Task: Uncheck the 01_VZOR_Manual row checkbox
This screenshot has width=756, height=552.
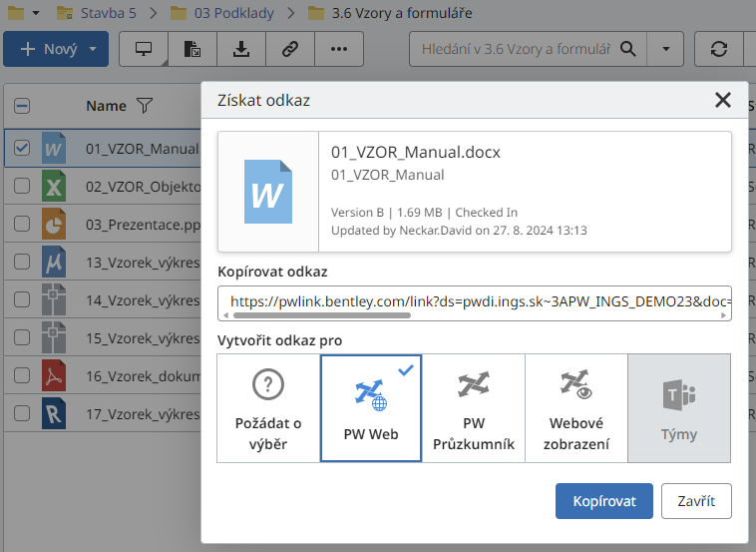Action: (x=22, y=148)
